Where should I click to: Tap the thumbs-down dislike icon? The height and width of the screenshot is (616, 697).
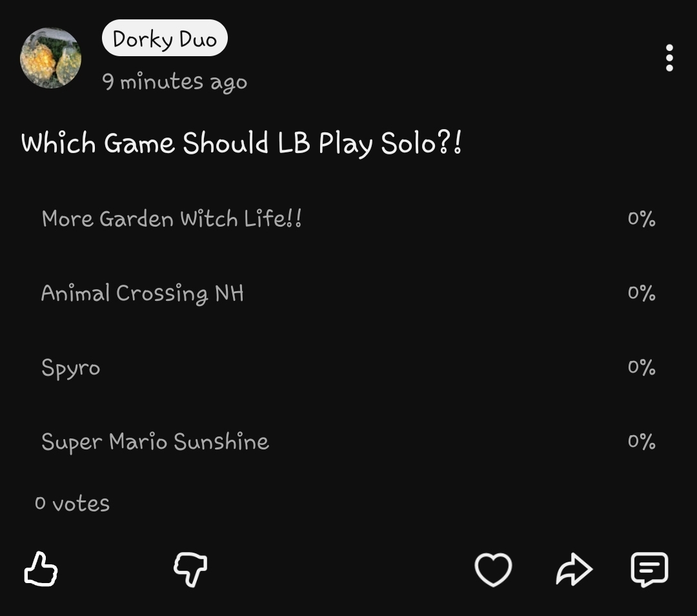pyautogui.click(x=190, y=570)
